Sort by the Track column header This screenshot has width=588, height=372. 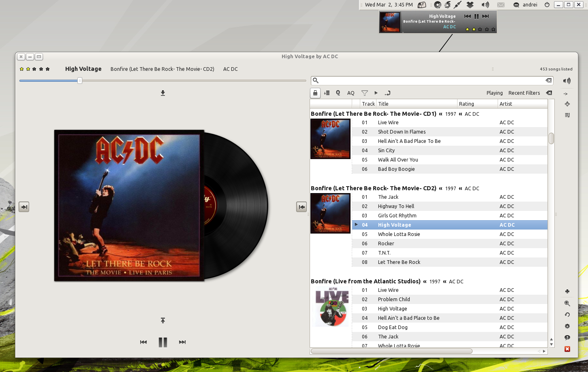(368, 104)
